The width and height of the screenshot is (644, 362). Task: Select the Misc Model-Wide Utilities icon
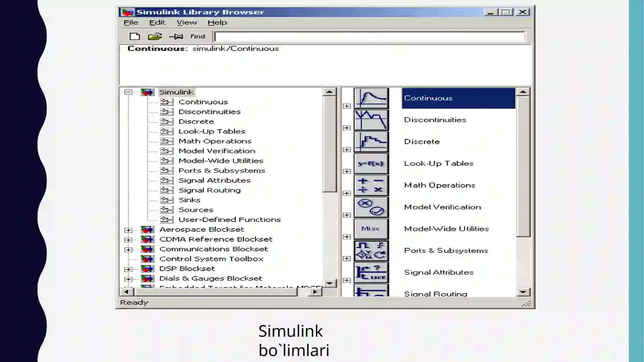click(371, 229)
